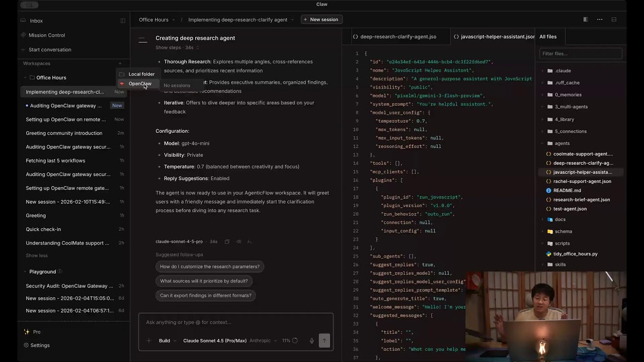This screenshot has height=362, width=644.
Task: Open the Build mode dropdown
Action: tap(168, 340)
